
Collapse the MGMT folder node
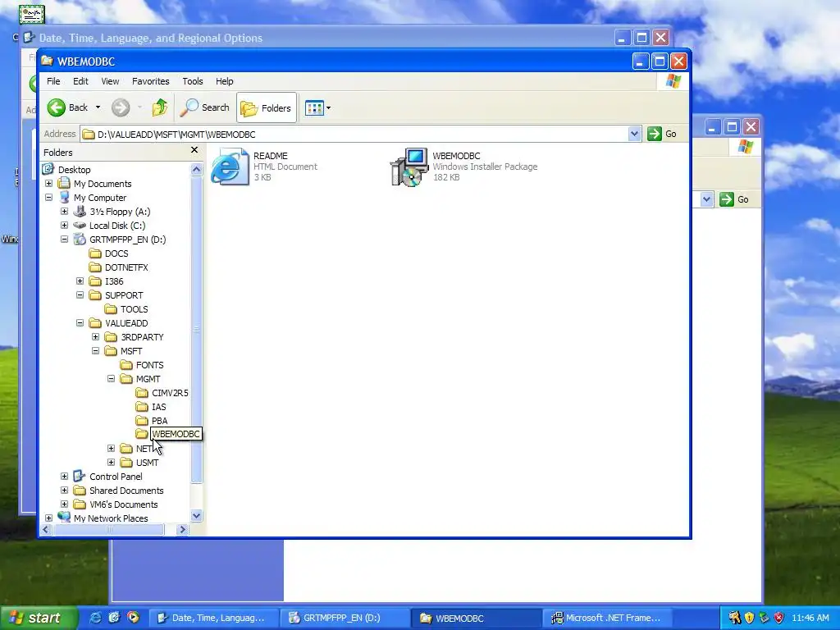click(111, 378)
